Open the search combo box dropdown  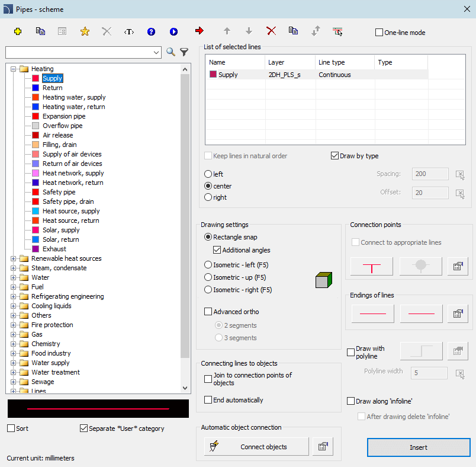click(x=156, y=53)
